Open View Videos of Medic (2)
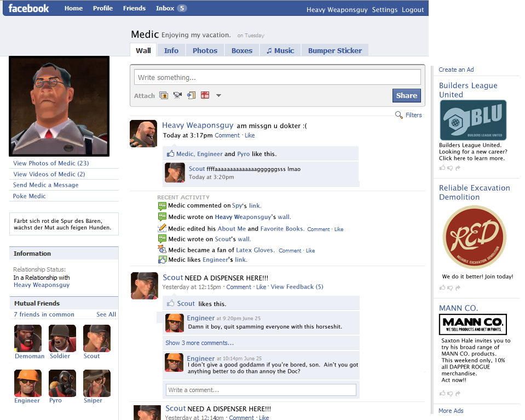 tap(49, 174)
